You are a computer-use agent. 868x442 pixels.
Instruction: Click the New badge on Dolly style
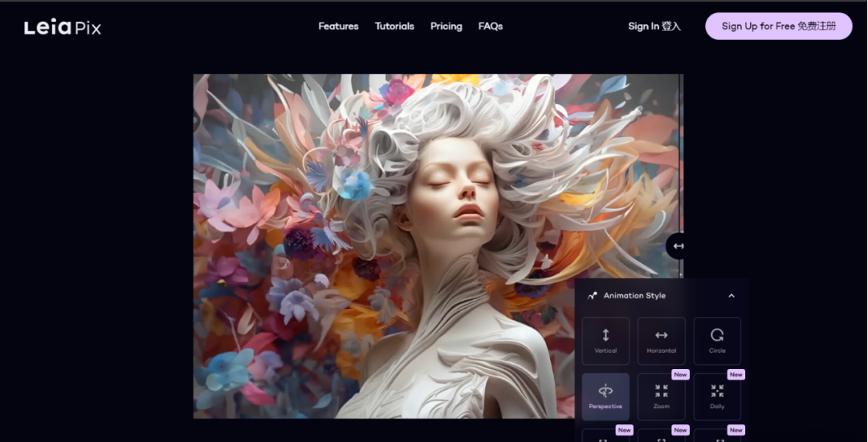click(736, 375)
